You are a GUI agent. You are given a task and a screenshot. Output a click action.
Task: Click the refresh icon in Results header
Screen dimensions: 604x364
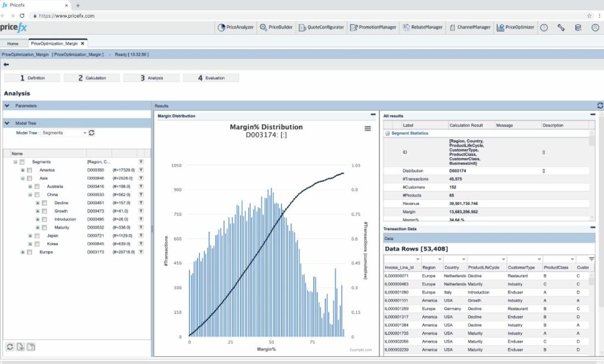(x=600, y=106)
